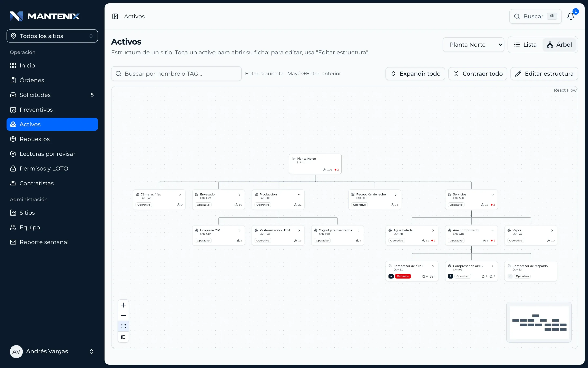588x368 pixels.
Task: Expand the Vapor node chevron
Action: (x=552, y=230)
